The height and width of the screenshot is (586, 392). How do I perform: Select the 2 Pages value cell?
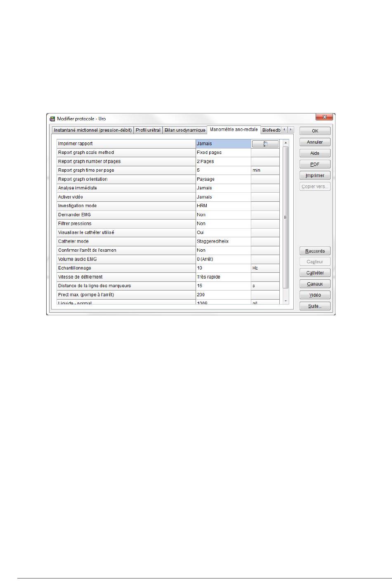(223, 161)
